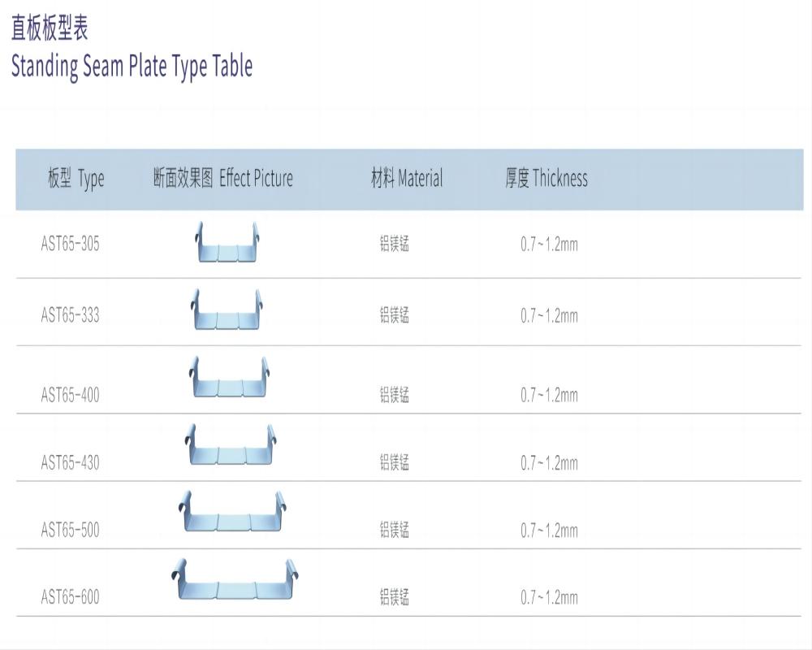
Task: Click the AST65-333 type label
Action: click(x=71, y=315)
